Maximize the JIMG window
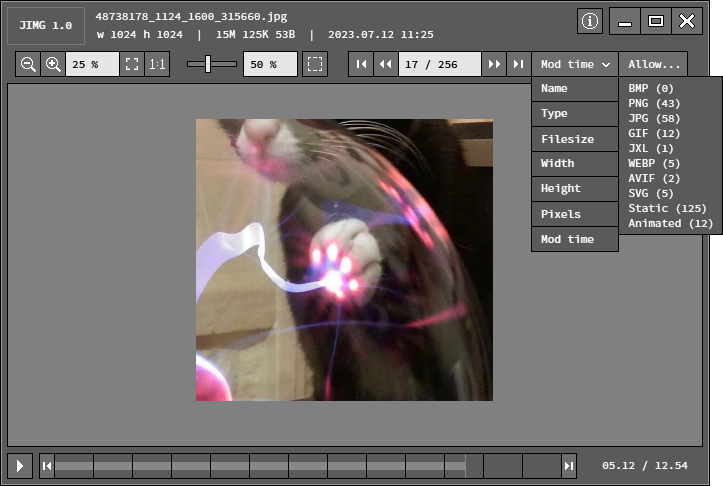 point(656,21)
